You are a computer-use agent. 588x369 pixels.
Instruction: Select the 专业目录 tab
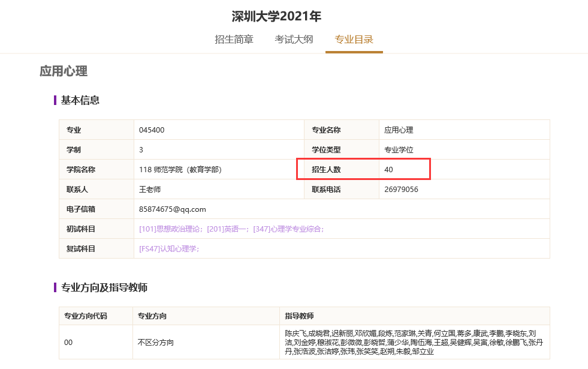point(354,40)
